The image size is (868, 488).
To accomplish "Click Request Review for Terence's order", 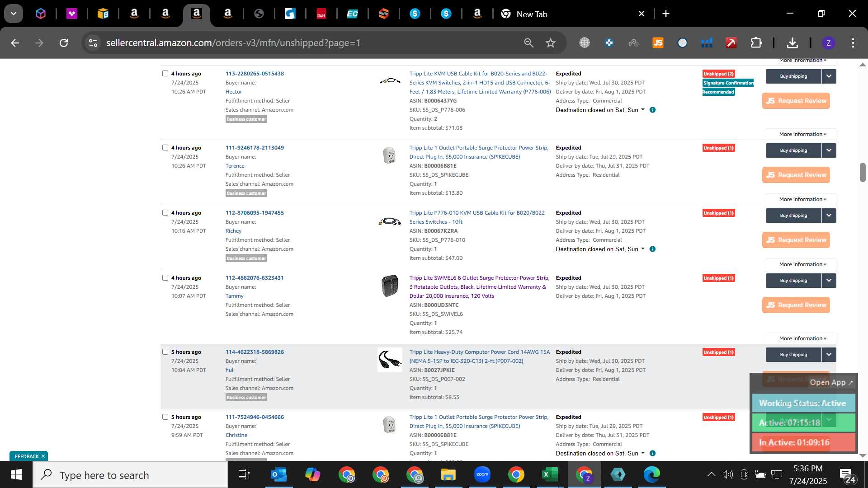I will (x=796, y=175).
